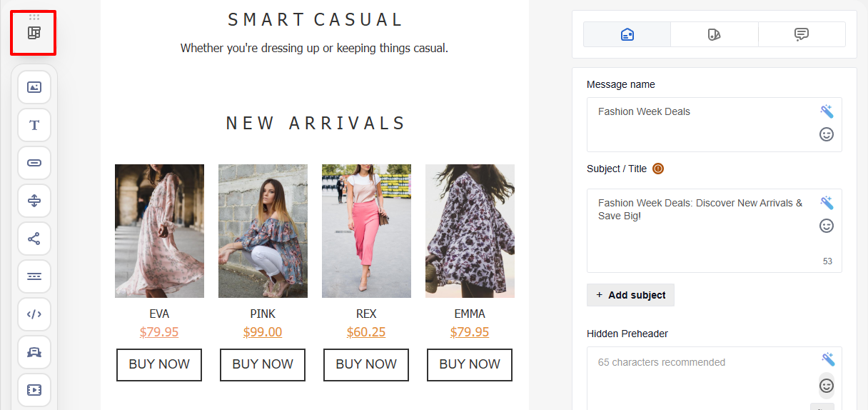The width and height of the screenshot is (868, 410).
Task: Click the Add subject button
Action: (x=630, y=295)
